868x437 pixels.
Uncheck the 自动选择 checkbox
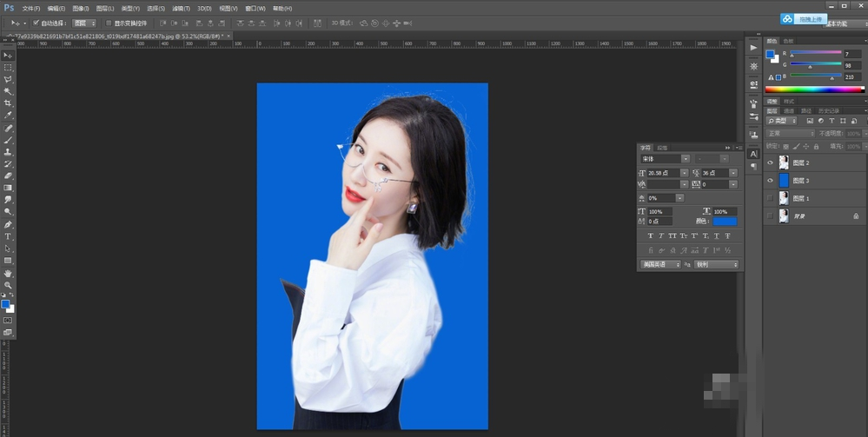pyautogui.click(x=36, y=23)
